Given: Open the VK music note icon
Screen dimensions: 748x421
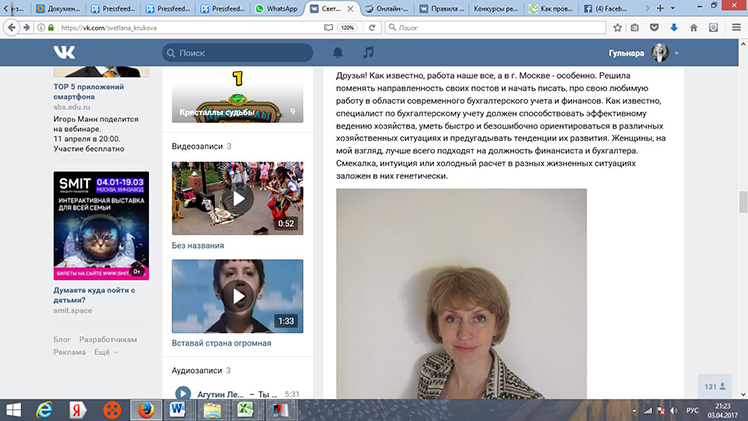Looking at the screenshot, I should point(368,52).
